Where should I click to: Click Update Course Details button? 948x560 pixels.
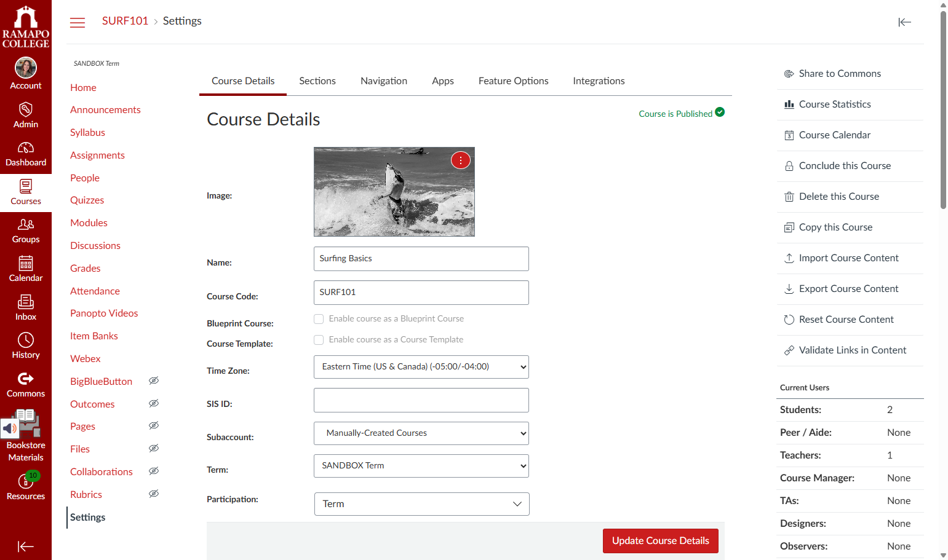point(661,541)
